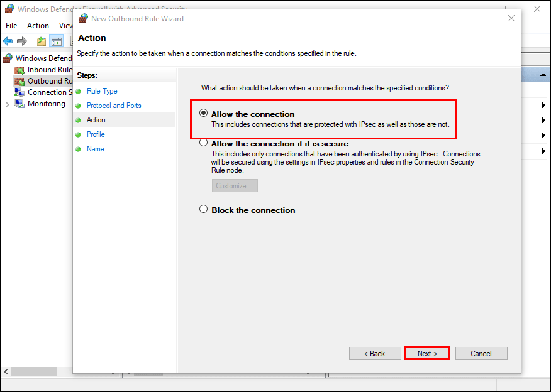Select the Action step in Steps list

click(x=96, y=120)
